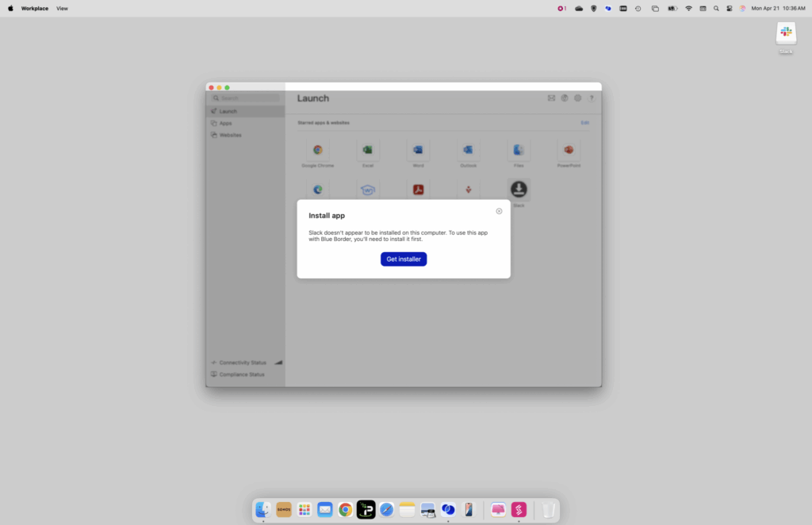Screen dimensions: 812x525
Task: Launch Outlook from starred apps
Action: pyautogui.click(x=468, y=150)
